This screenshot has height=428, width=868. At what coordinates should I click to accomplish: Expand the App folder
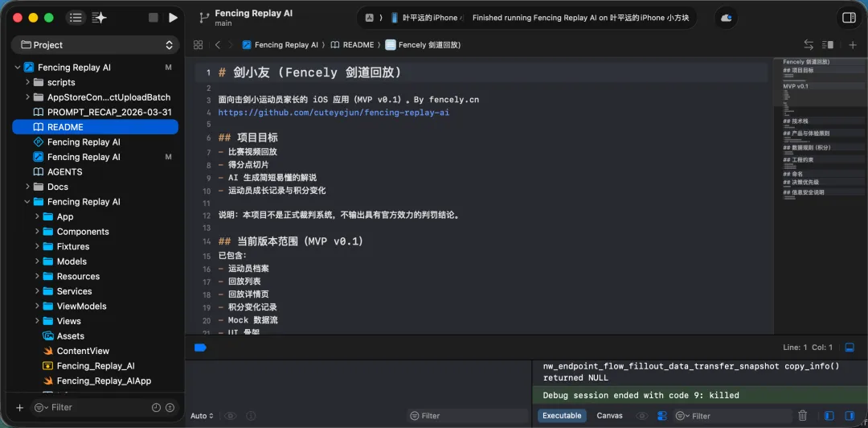(37, 216)
